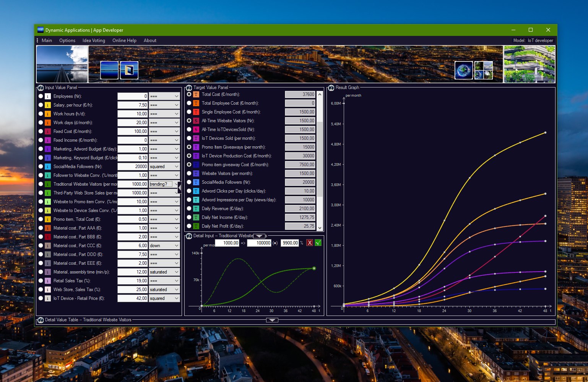Click the Detail Input end value field 100000

259,243
